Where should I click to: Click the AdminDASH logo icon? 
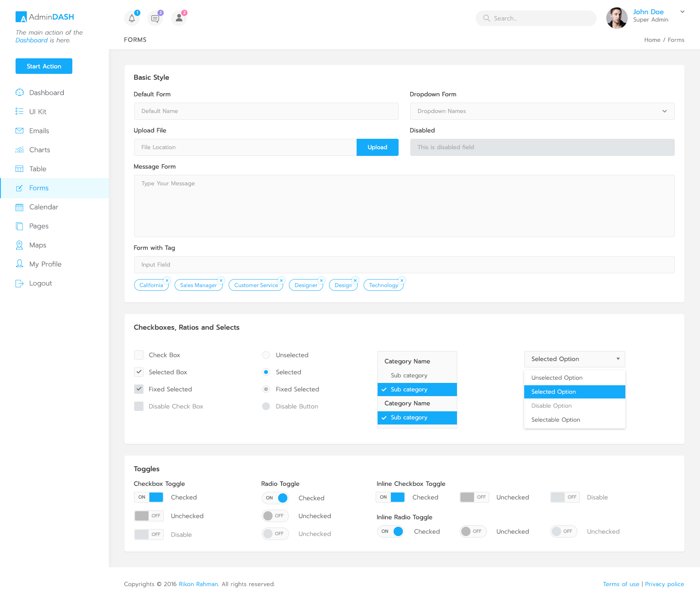[21, 17]
